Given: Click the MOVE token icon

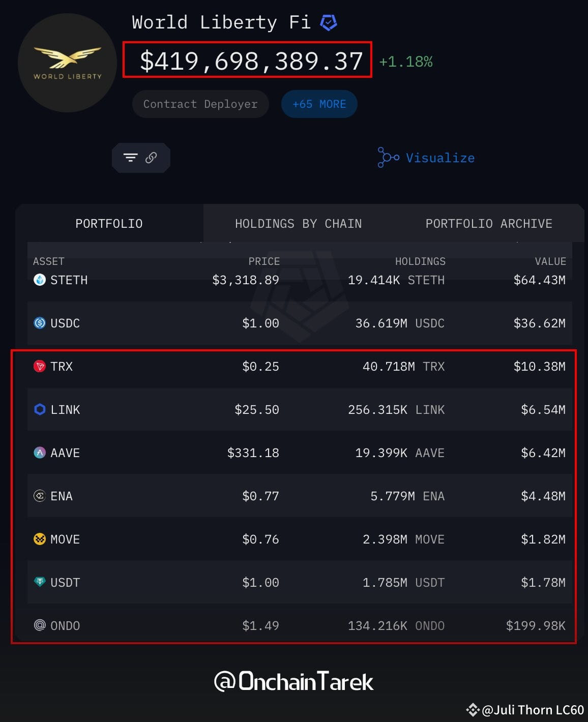Looking at the screenshot, I should (x=39, y=539).
